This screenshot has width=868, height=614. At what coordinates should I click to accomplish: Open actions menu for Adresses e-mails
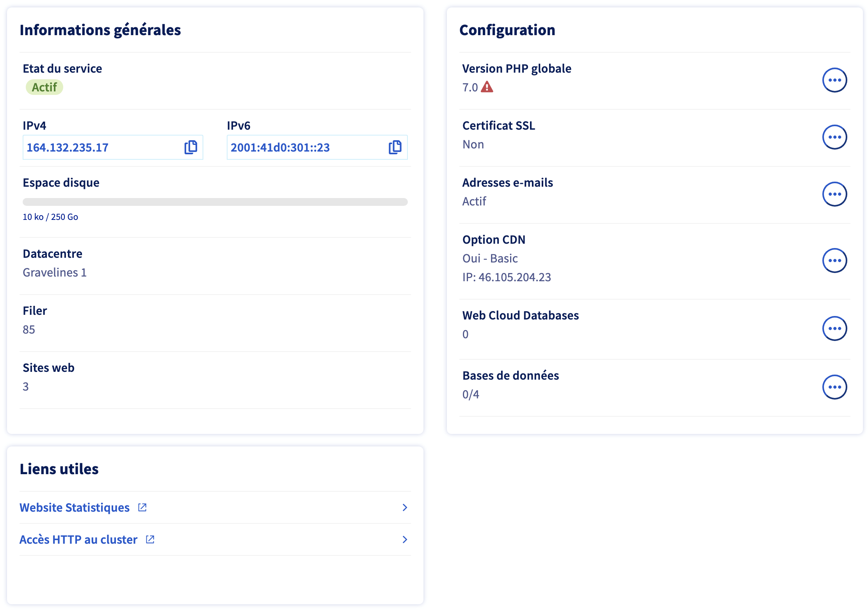[834, 194]
